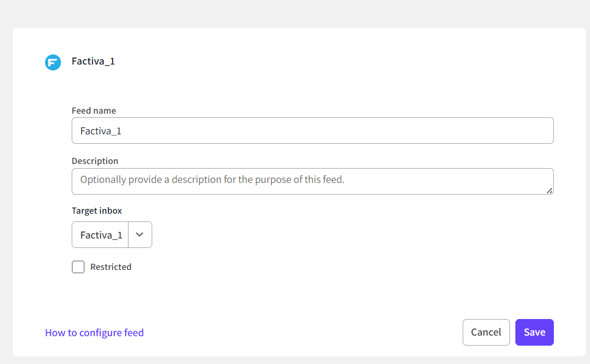Click the Target inbox field label
This screenshot has height=364, width=590.
coord(97,211)
